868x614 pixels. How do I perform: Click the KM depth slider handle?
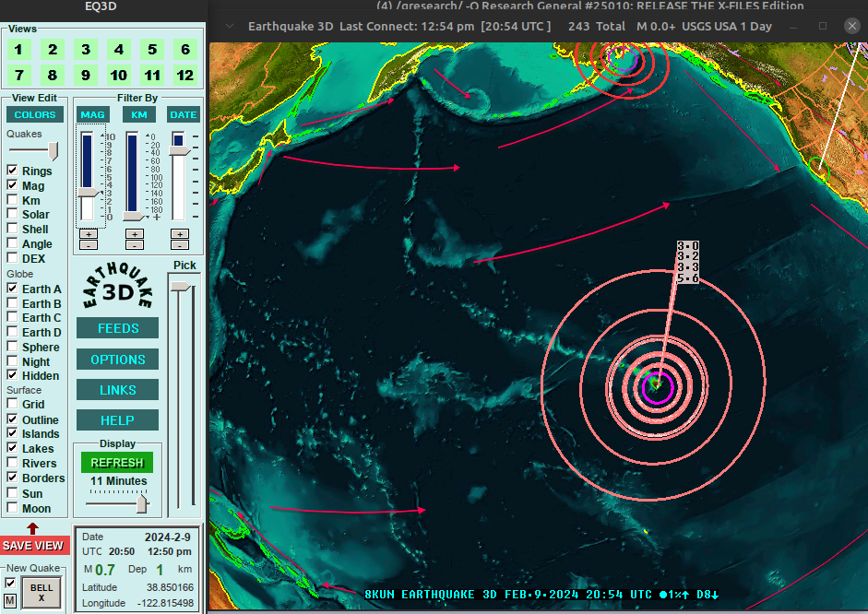[134, 216]
